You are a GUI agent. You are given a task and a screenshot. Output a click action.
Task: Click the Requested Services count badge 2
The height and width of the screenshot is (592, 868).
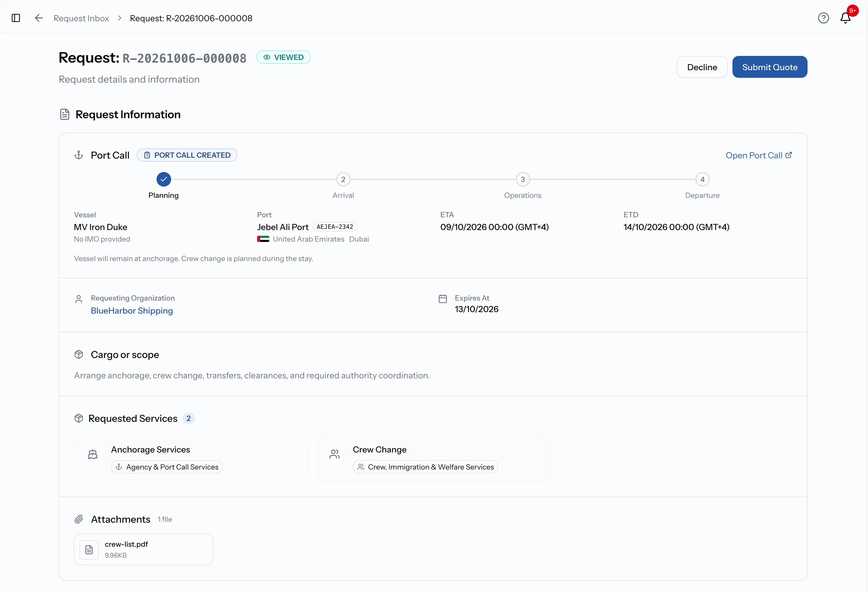click(189, 418)
